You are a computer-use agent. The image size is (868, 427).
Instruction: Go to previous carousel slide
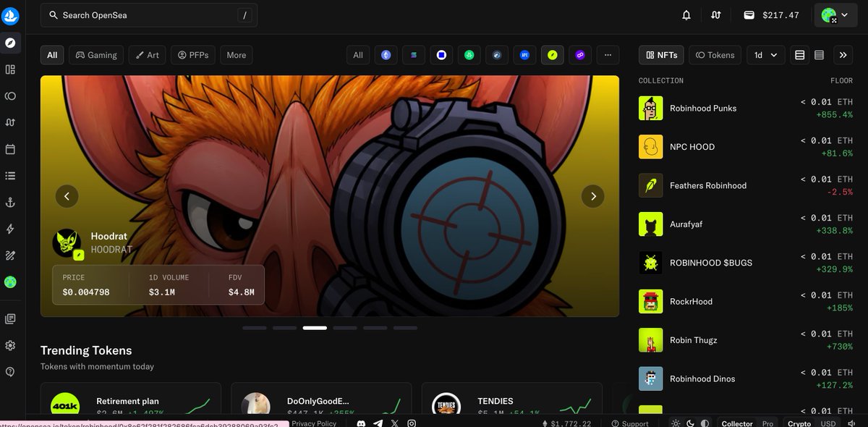coord(67,196)
